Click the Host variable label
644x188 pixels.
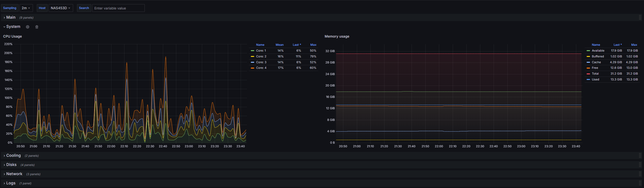tap(42, 8)
